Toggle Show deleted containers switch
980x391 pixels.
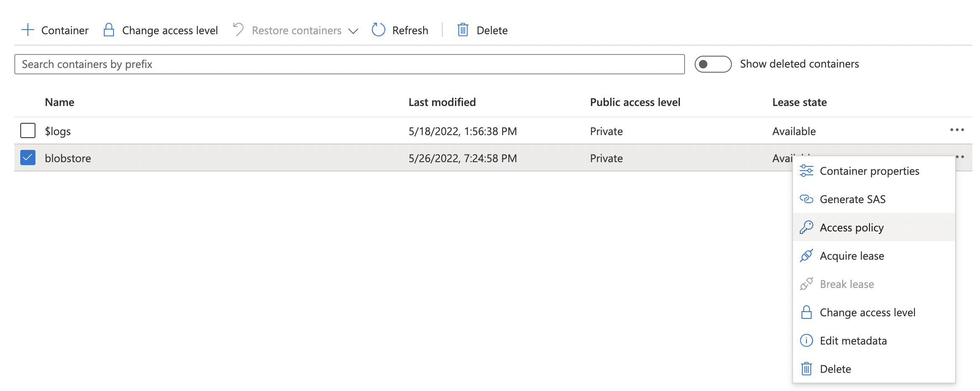coord(713,64)
